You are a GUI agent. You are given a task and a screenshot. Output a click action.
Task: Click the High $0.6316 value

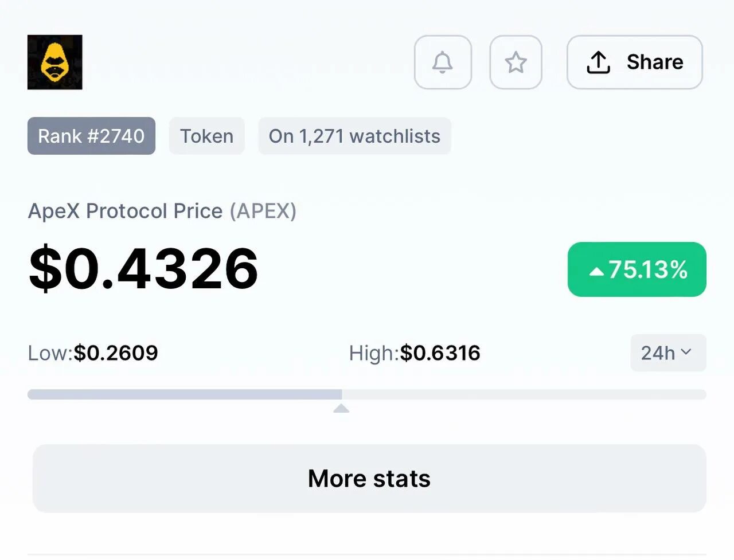point(440,353)
